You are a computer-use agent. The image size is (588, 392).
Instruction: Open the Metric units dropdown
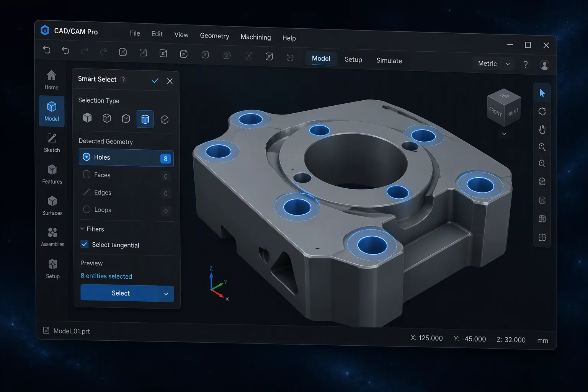[493, 64]
